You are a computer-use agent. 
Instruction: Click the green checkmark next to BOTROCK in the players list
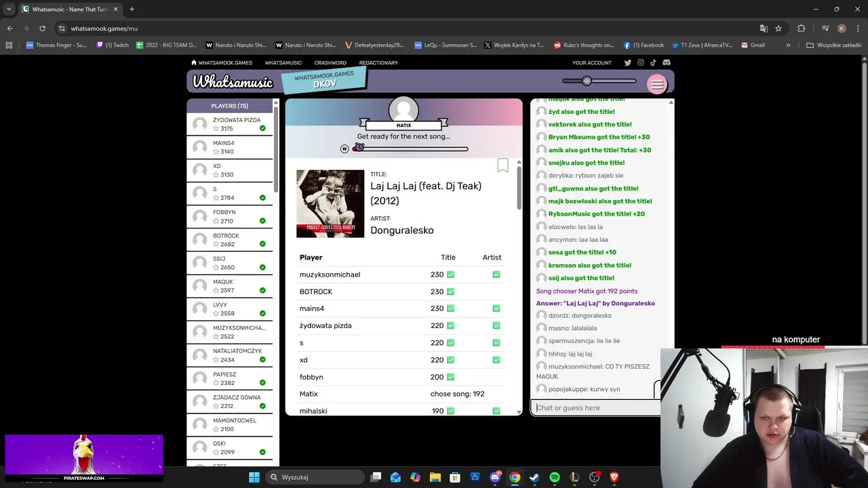point(262,244)
